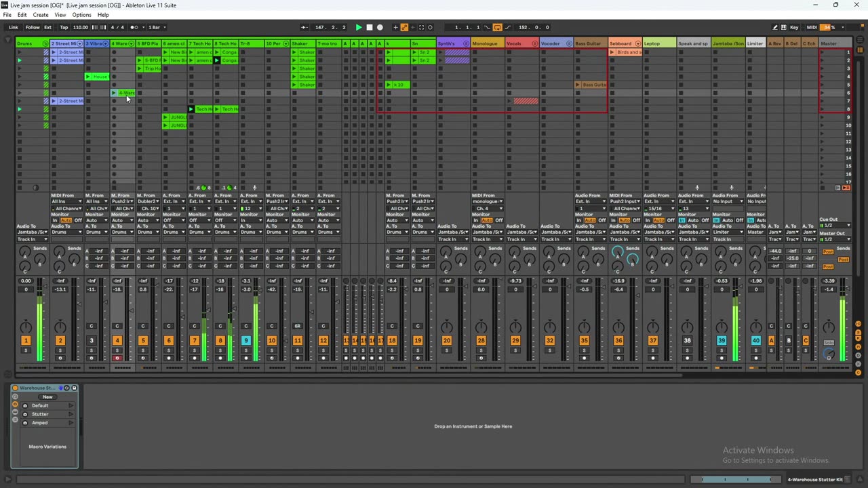
Task: Open the File menu
Action: [x=7, y=15]
